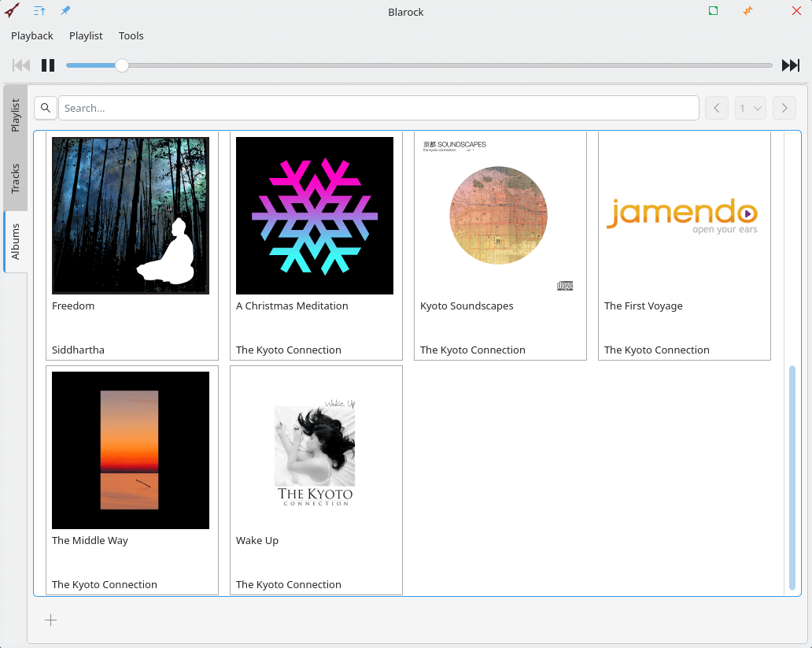Click the playback seek slider handle
812x648 pixels.
[122, 65]
